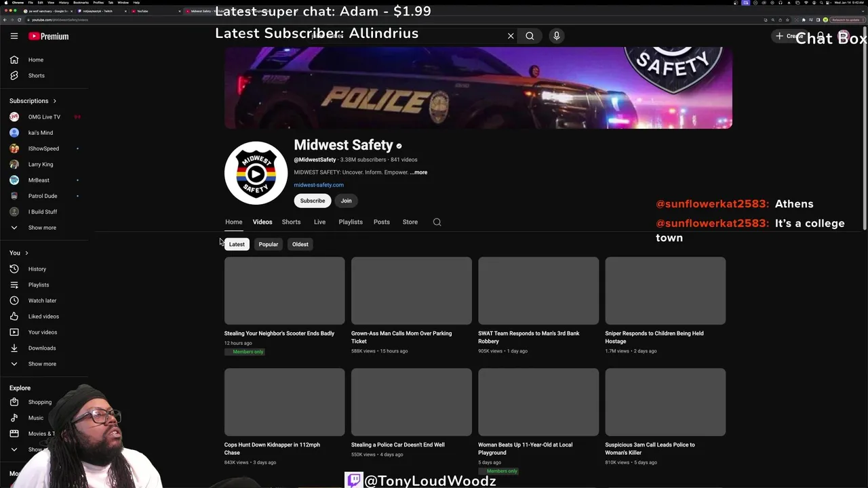Switch to channel Posts tab

pos(382,222)
